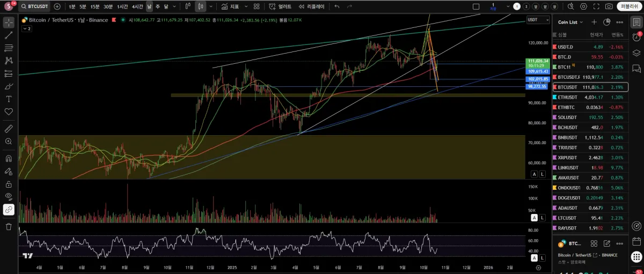Toggle auto scale on the volume pane
This screenshot has height=274, width=644.
tap(534, 218)
